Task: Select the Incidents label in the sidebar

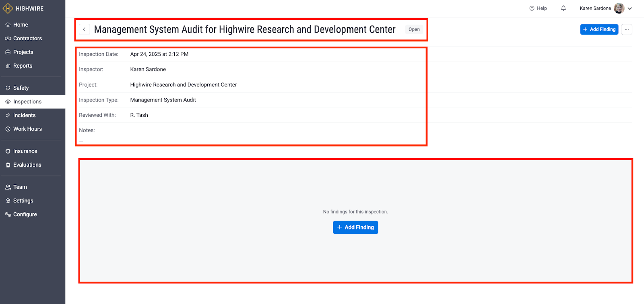Action: pos(25,116)
